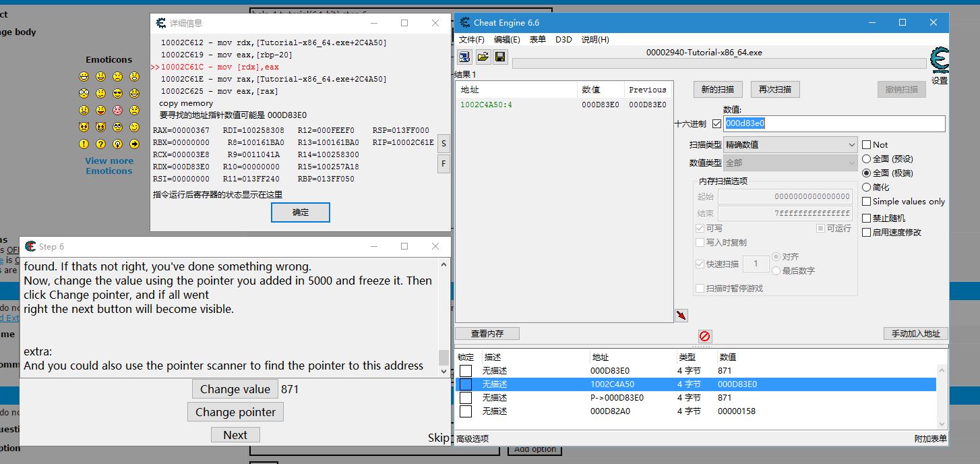Open the 数值类型 value type dropdown

(790, 163)
